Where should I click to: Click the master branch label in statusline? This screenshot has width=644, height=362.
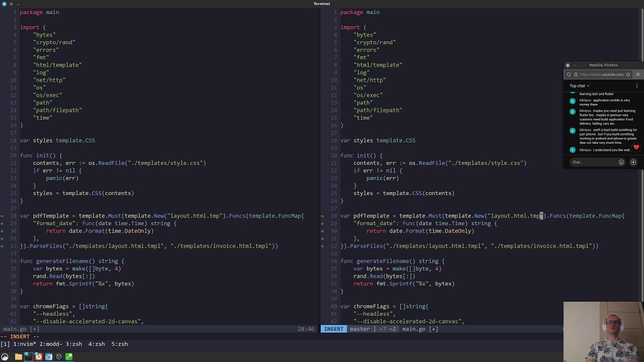point(359,329)
